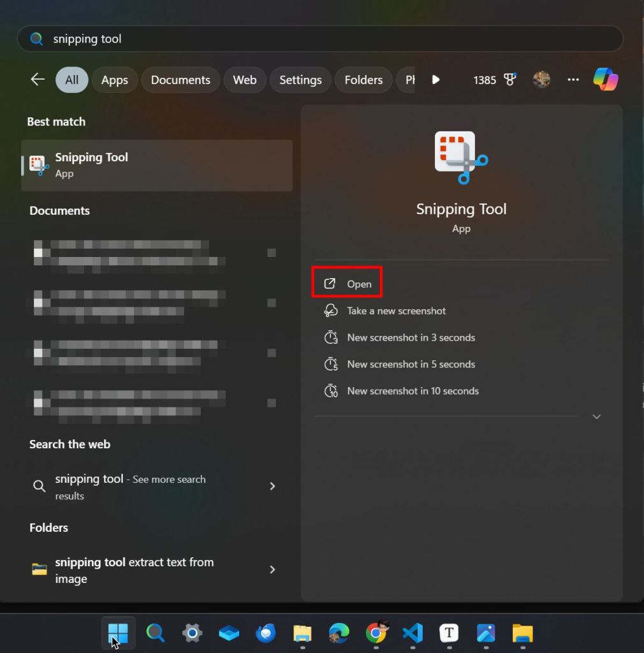Switch to the Web filter tab
Viewport: 644px width, 653px height.
[244, 80]
